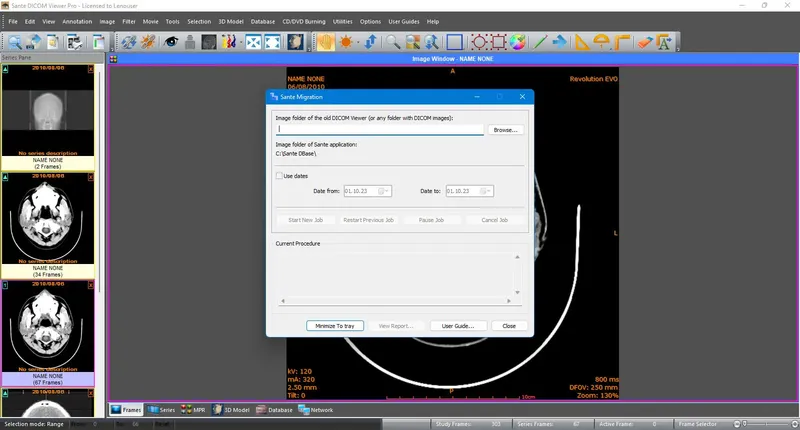Click the old DICOM folder path field
This screenshot has height=430, width=800.
[380, 130]
